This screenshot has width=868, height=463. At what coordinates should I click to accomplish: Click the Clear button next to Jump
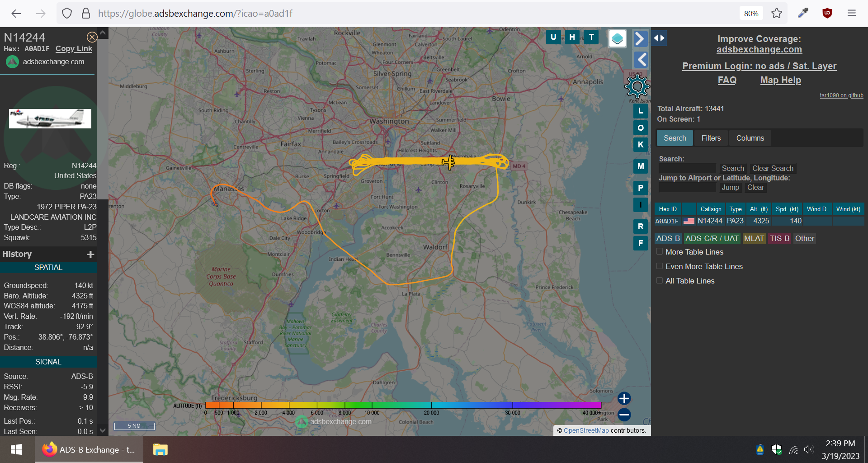pyautogui.click(x=755, y=187)
